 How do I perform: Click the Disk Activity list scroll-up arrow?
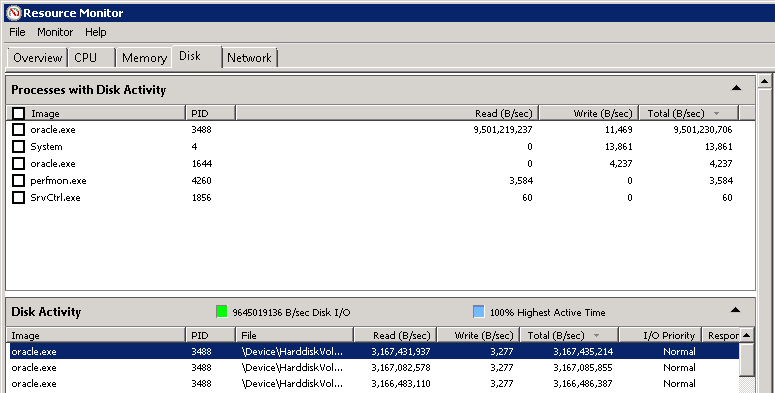point(746,335)
